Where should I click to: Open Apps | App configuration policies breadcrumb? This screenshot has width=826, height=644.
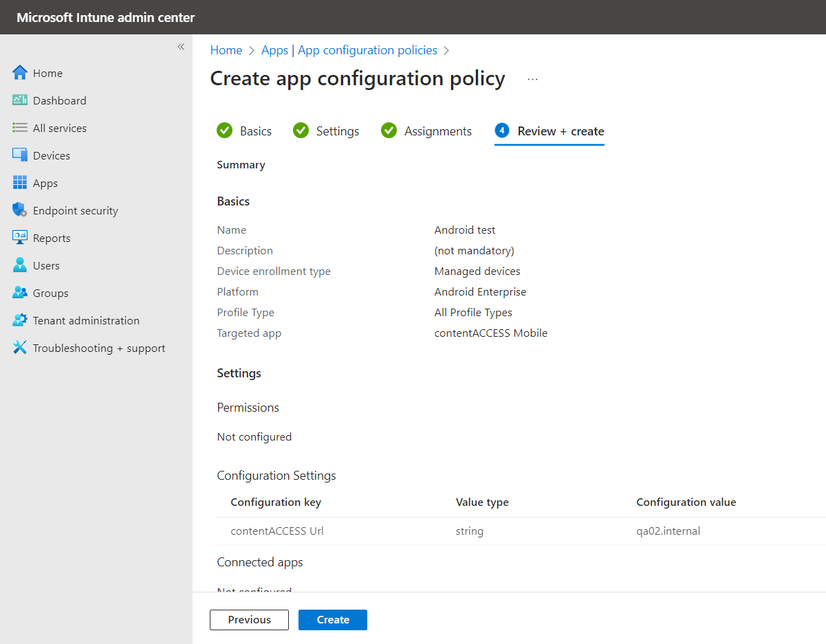pos(349,50)
